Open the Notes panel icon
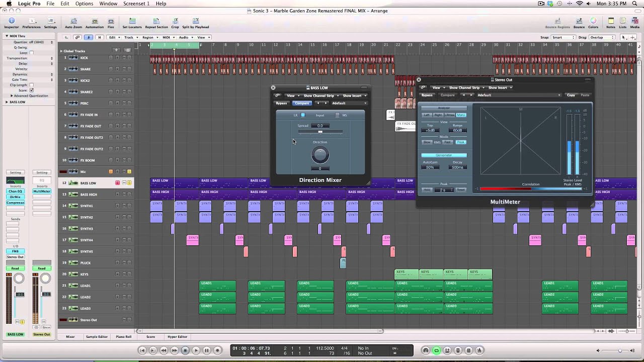The image size is (644, 362). 611,23
